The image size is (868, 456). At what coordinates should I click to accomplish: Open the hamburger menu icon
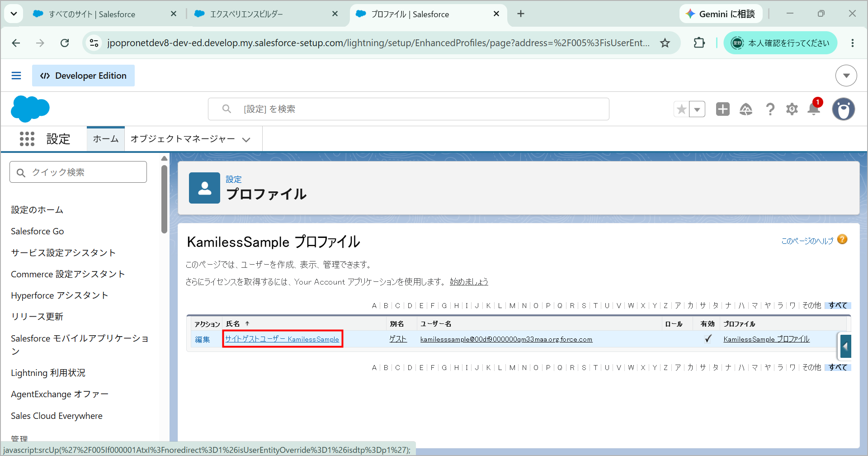[x=16, y=76]
